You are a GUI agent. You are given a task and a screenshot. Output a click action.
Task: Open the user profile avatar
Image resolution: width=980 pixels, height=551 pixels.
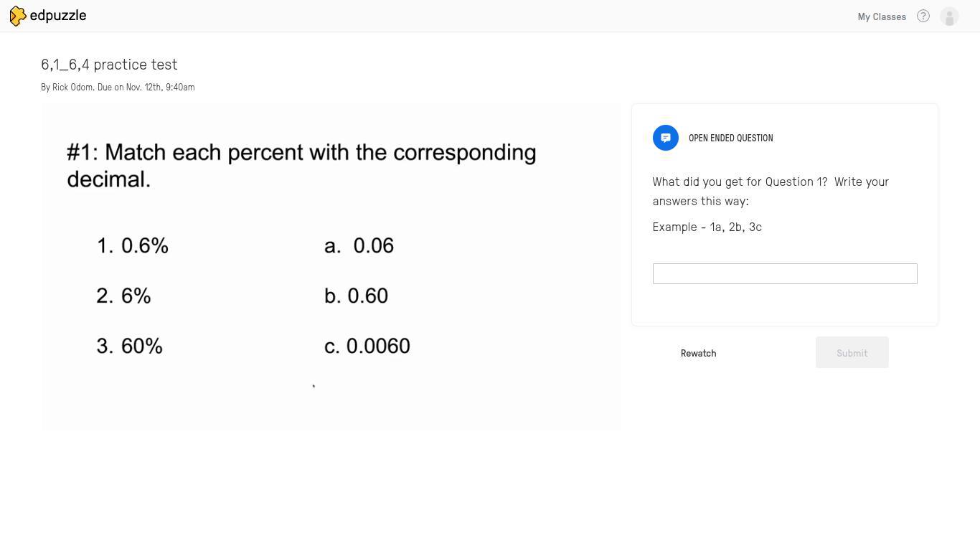(949, 17)
